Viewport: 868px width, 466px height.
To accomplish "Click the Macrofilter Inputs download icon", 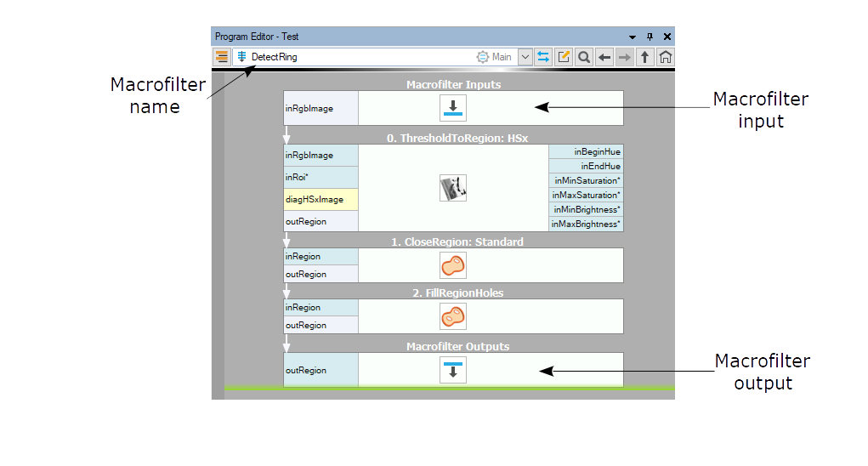I will (452, 108).
